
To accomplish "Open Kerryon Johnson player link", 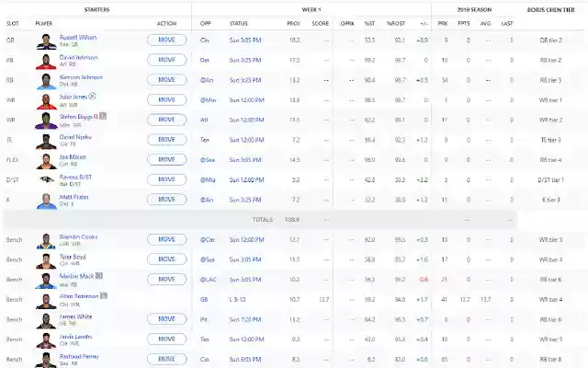I will tap(81, 77).
